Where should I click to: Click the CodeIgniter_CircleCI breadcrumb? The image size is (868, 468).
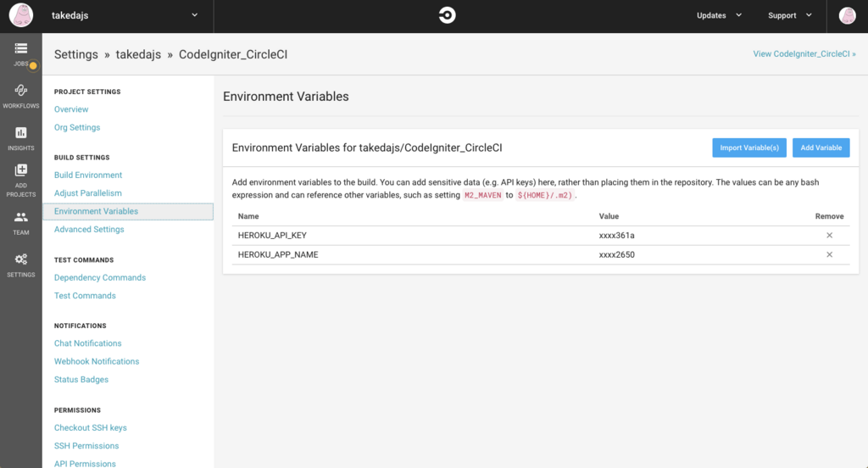click(233, 54)
